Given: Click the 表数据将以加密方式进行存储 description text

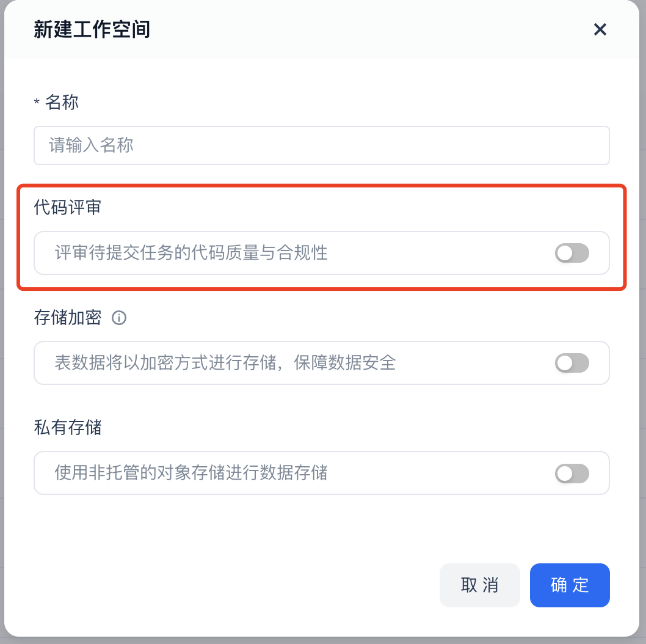Looking at the screenshot, I should pos(165,363).
